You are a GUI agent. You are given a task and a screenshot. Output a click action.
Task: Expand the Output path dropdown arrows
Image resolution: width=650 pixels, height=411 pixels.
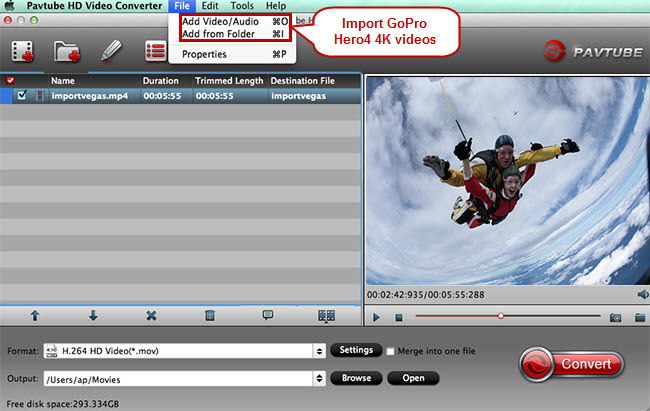coord(319,378)
